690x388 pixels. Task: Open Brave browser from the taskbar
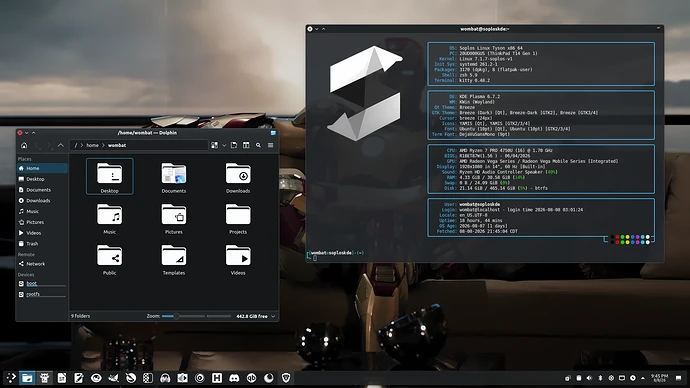coord(286,377)
